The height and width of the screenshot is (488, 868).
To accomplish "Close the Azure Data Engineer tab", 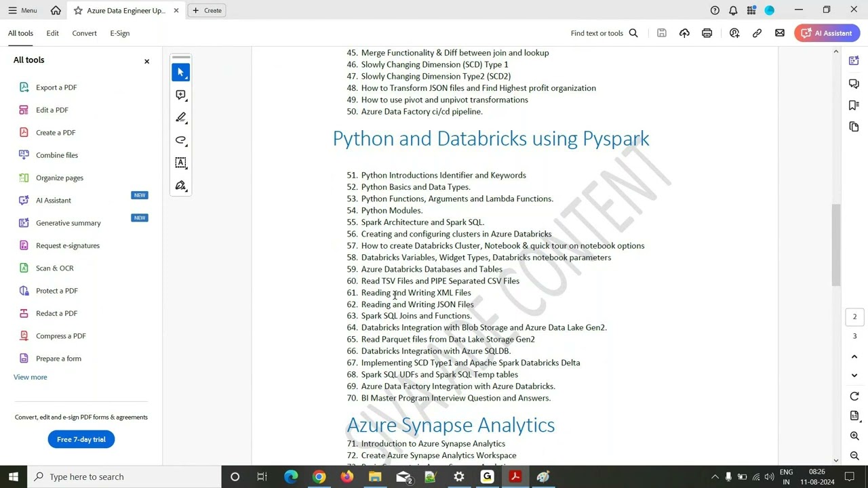I will click(x=176, y=10).
